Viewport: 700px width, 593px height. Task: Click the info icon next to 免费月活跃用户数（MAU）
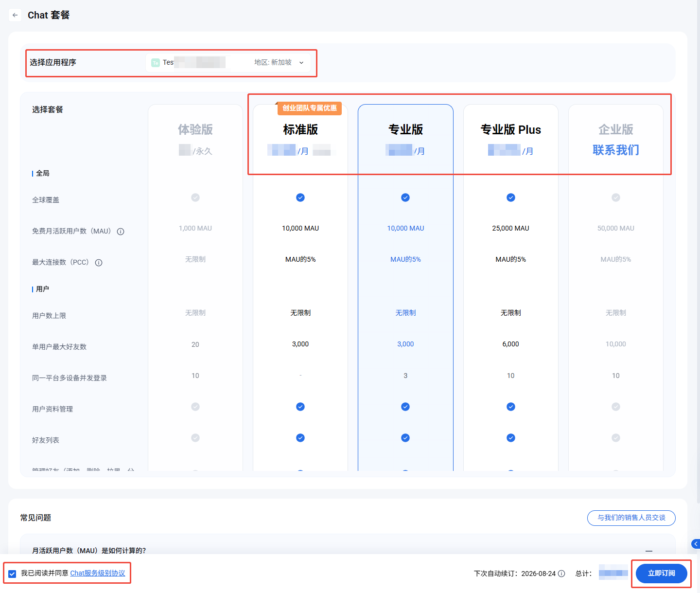[121, 232]
